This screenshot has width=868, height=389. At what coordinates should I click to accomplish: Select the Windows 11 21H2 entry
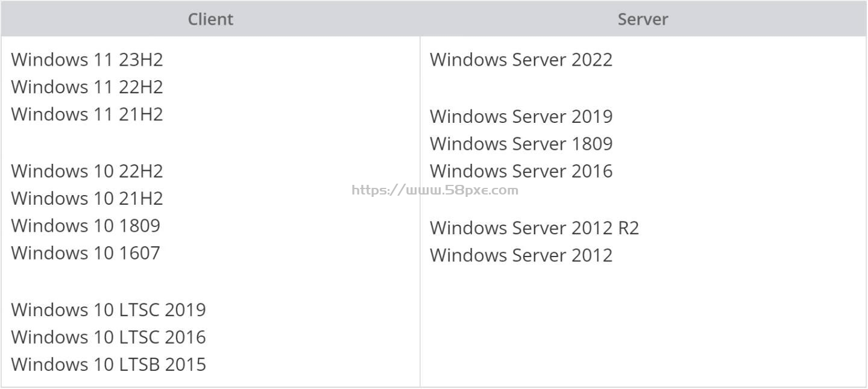[x=87, y=114]
